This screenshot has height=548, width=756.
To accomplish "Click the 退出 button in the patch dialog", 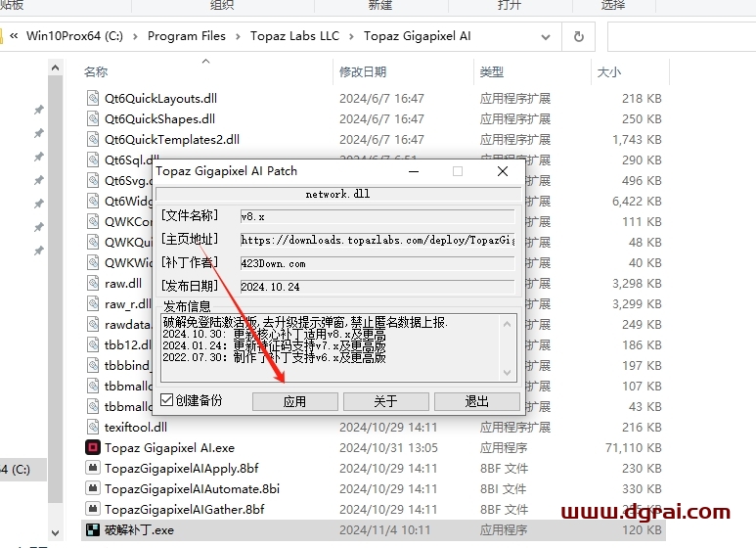I will click(x=477, y=401).
